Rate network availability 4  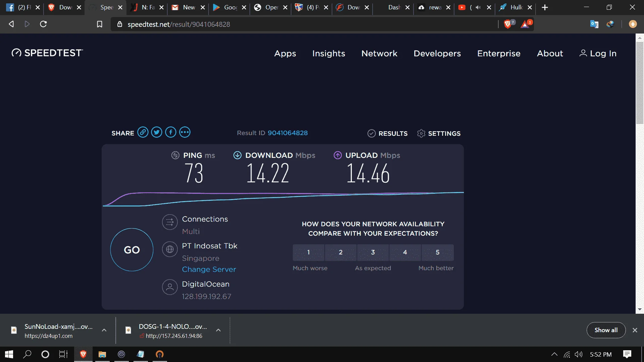(405, 252)
